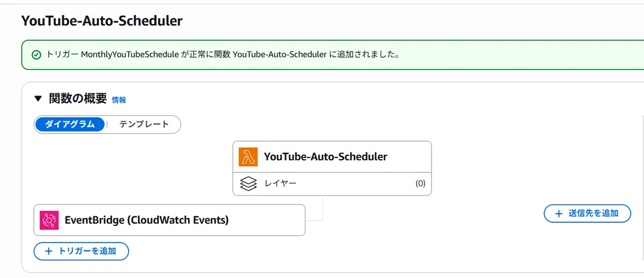Click the stacked layers icon

coord(248,184)
